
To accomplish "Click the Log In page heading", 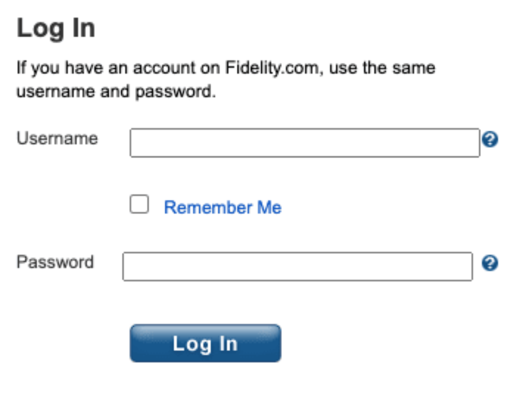I will point(56,28).
